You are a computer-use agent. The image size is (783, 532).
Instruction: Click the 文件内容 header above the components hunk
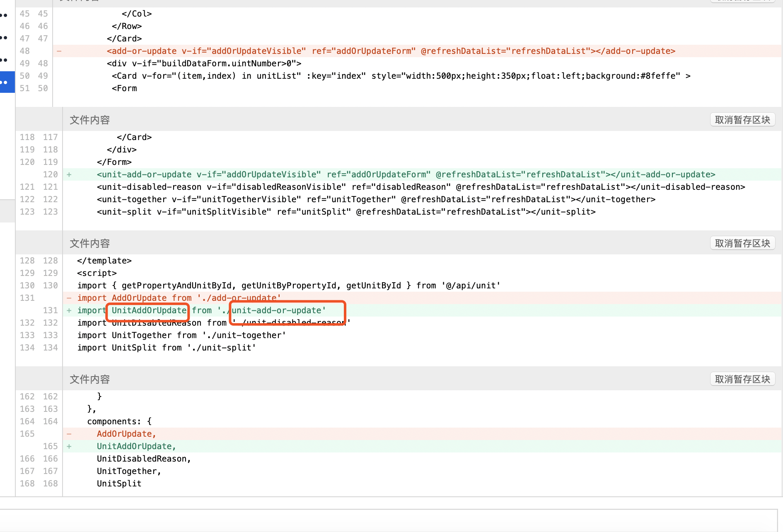pyautogui.click(x=89, y=379)
